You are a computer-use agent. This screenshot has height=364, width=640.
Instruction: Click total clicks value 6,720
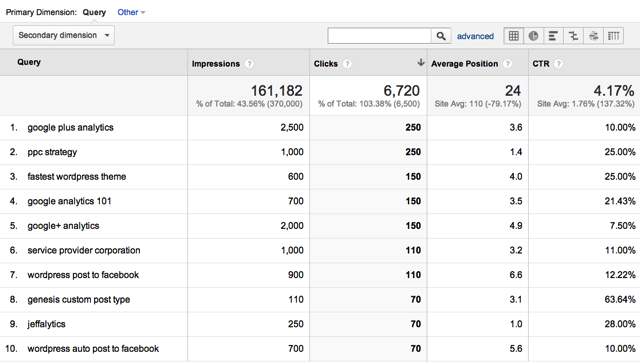click(401, 91)
